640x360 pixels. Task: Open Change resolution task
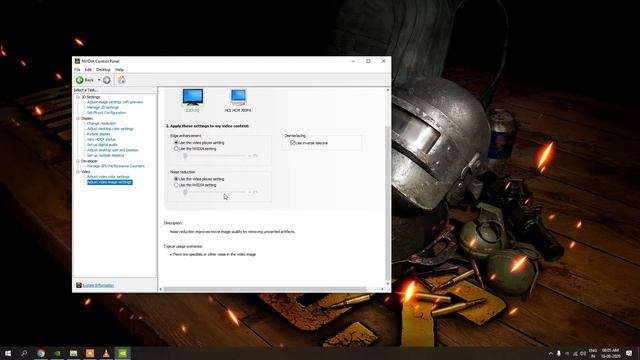coord(102,123)
